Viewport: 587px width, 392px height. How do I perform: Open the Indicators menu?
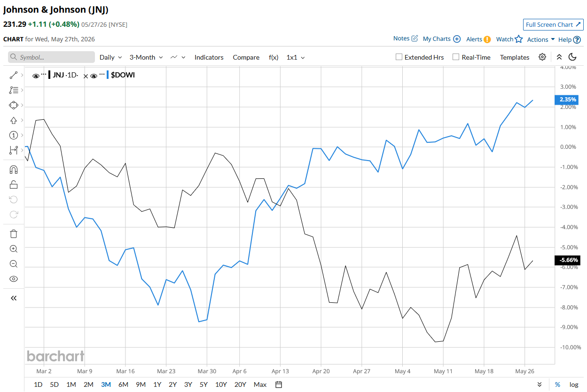click(x=209, y=57)
